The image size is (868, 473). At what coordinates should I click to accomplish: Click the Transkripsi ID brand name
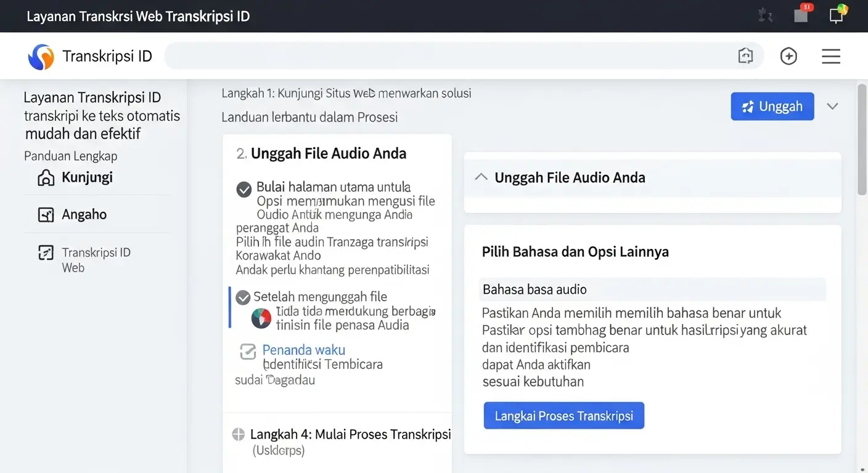pyautogui.click(x=107, y=57)
